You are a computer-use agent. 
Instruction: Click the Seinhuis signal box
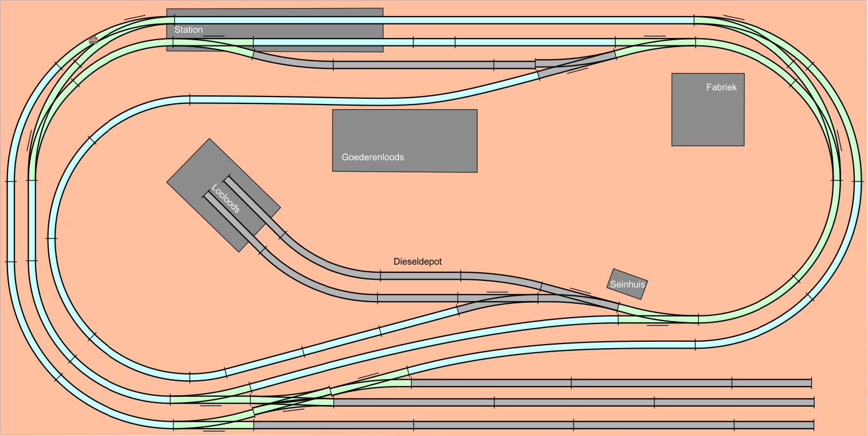coord(627,284)
